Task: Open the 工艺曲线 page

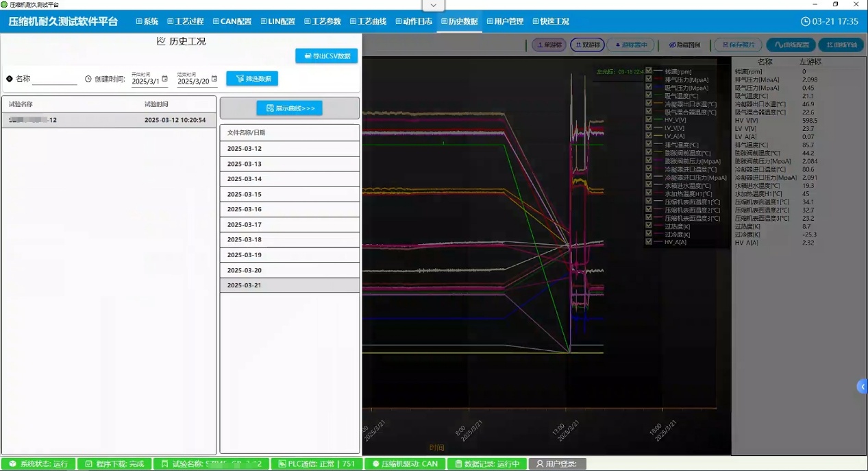Action: tap(368, 21)
